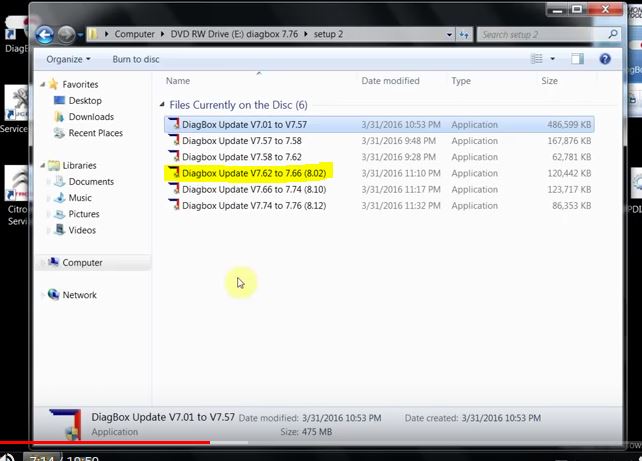Open Desktop in the navigation pane
Screen dimensions: 642x461
point(85,101)
